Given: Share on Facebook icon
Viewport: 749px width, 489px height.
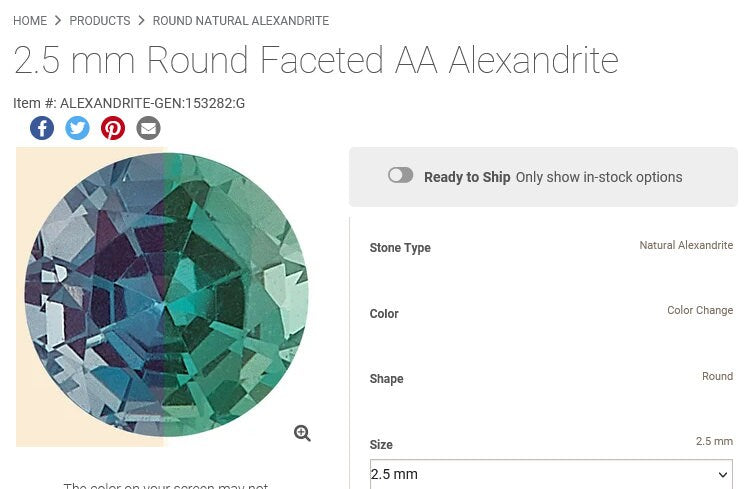Looking at the screenshot, I should 42,128.
